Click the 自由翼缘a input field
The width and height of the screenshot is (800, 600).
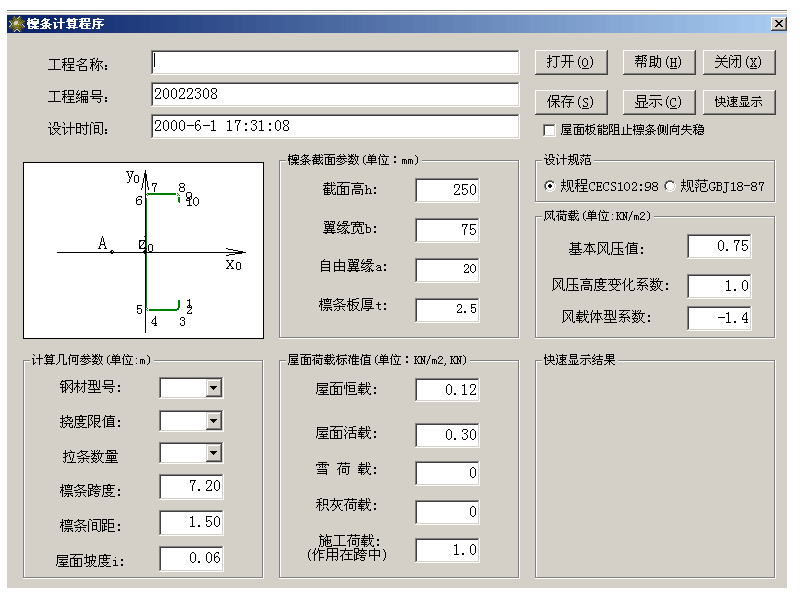coord(447,270)
